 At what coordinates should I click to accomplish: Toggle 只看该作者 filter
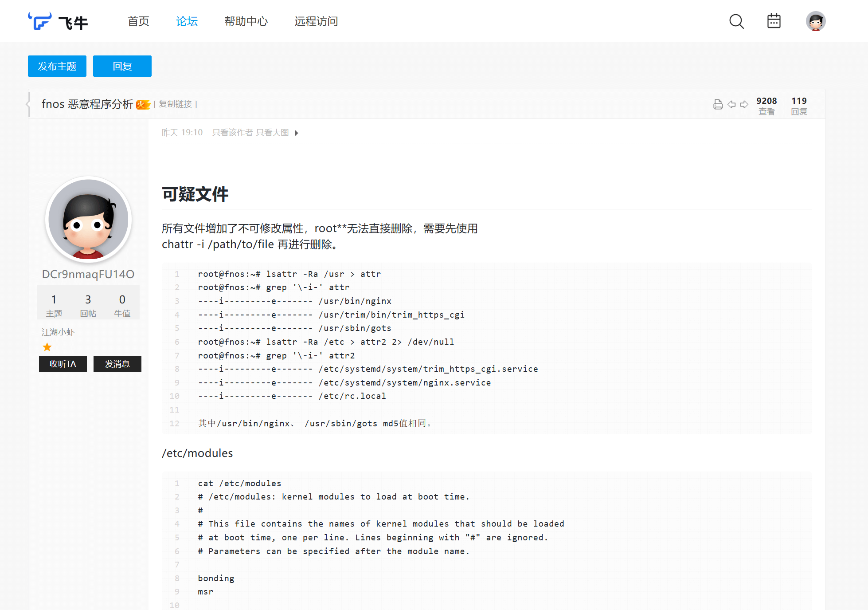[x=232, y=133]
